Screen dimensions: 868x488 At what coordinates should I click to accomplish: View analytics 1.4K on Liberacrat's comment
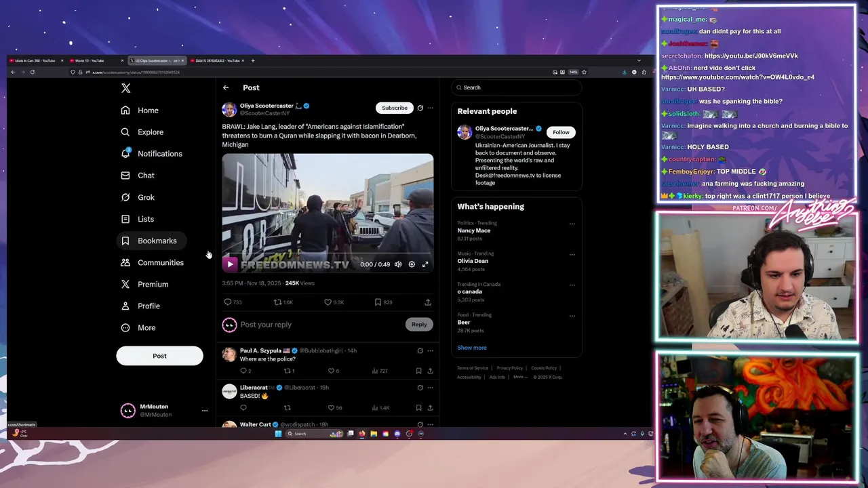[x=380, y=408]
